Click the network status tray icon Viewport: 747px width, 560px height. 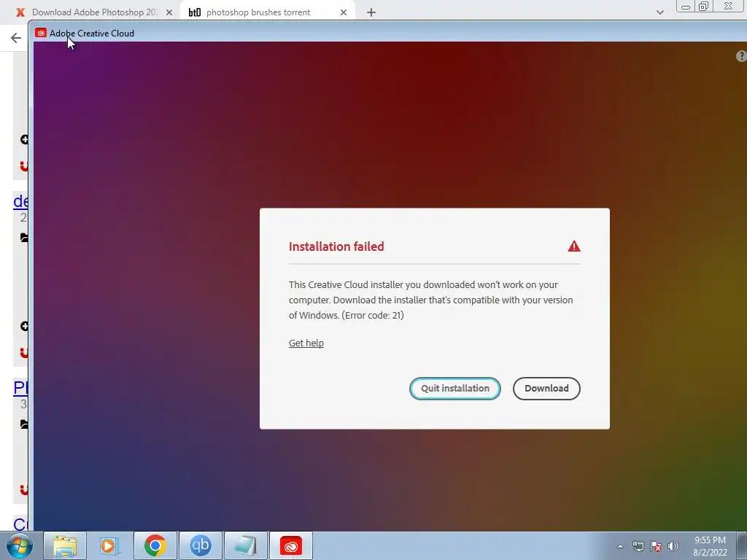[638, 546]
